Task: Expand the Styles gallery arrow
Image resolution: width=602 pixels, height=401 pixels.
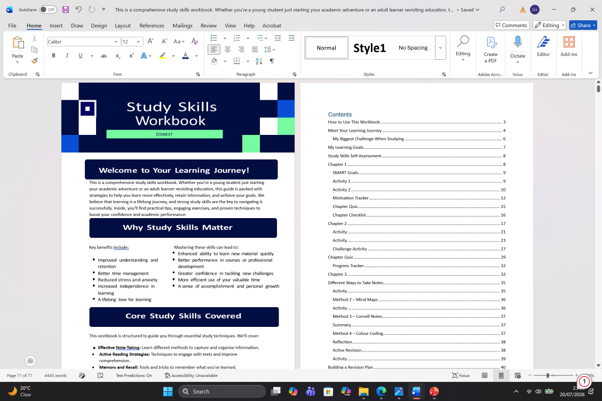Action: pos(440,48)
